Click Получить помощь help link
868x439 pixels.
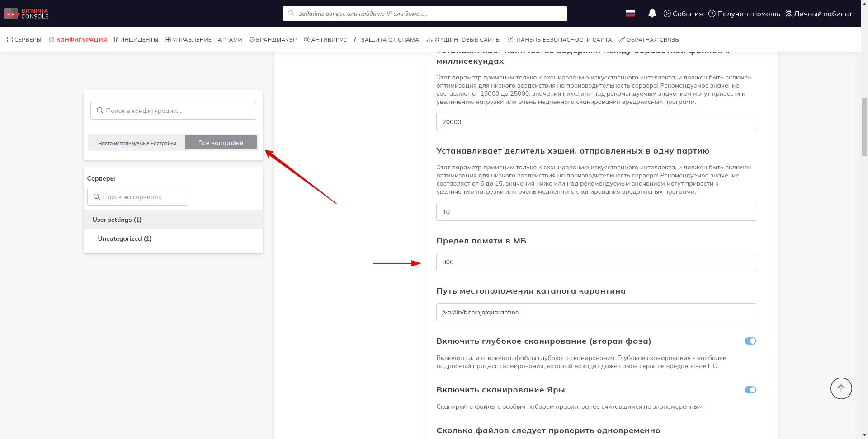pos(744,14)
